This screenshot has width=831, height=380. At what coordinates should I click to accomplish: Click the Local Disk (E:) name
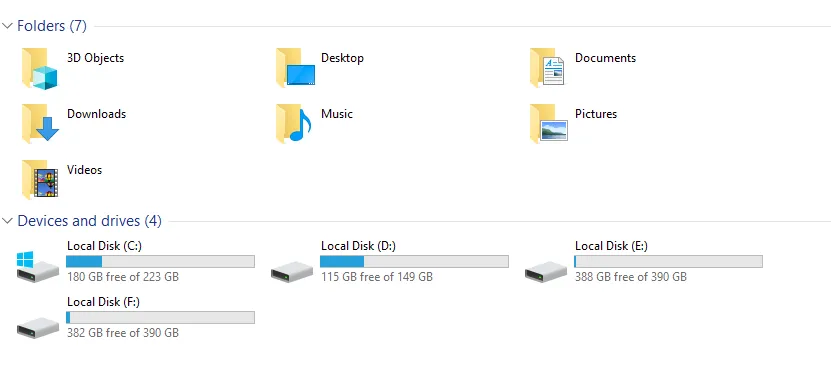(x=612, y=246)
